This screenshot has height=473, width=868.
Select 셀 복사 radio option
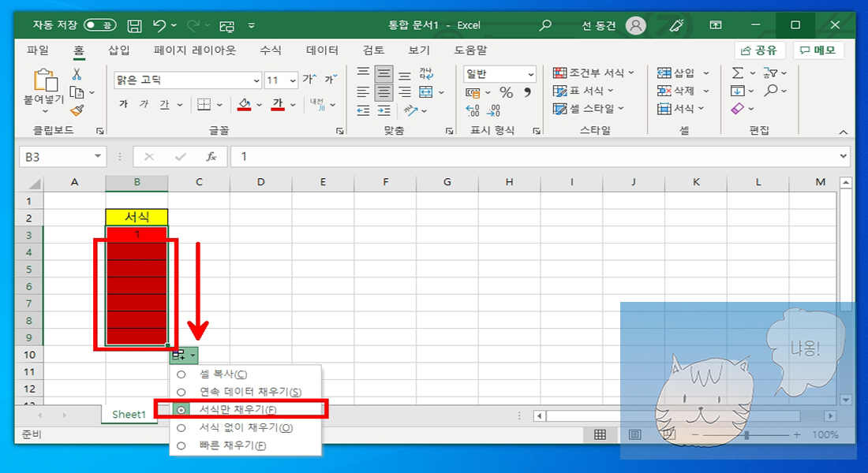pyautogui.click(x=181, y=374)
